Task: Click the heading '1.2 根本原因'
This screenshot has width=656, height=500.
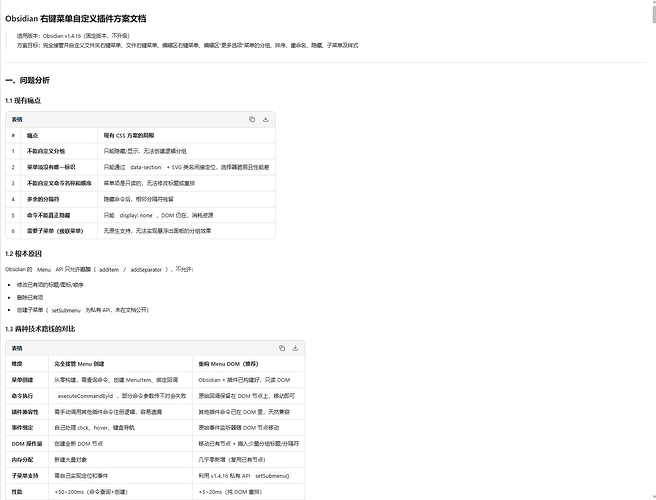Action: 23,254
